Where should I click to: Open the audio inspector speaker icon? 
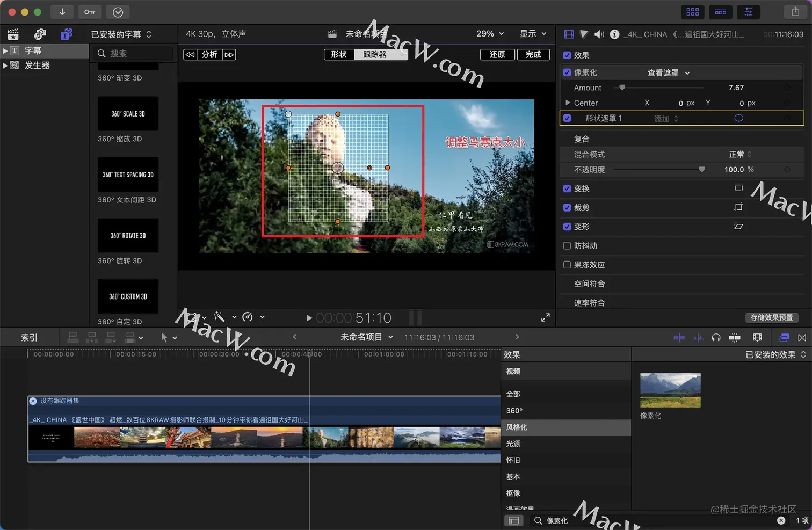tap(599, 34)
